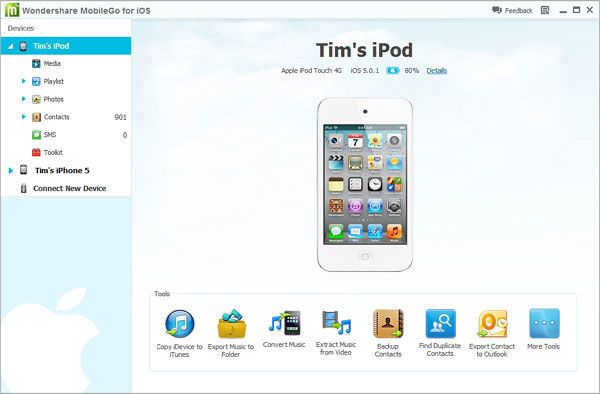Select Tim's iPod device entry

(x=66, y=46)
